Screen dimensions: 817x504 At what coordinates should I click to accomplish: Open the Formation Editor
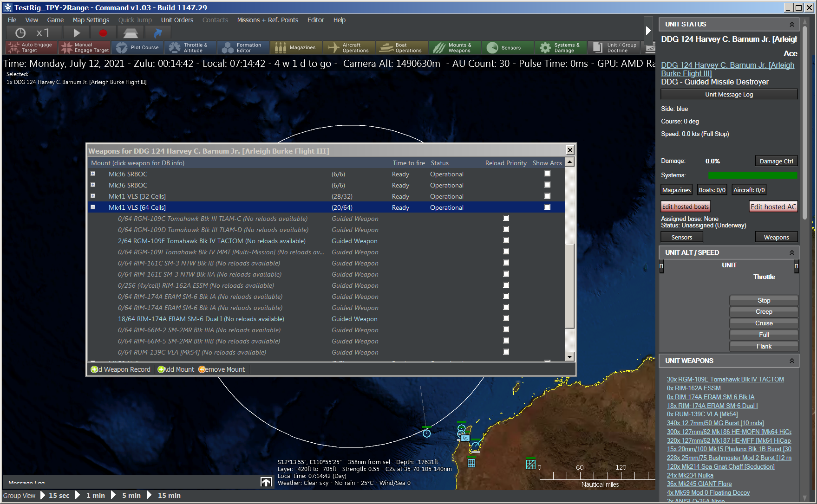243,48
